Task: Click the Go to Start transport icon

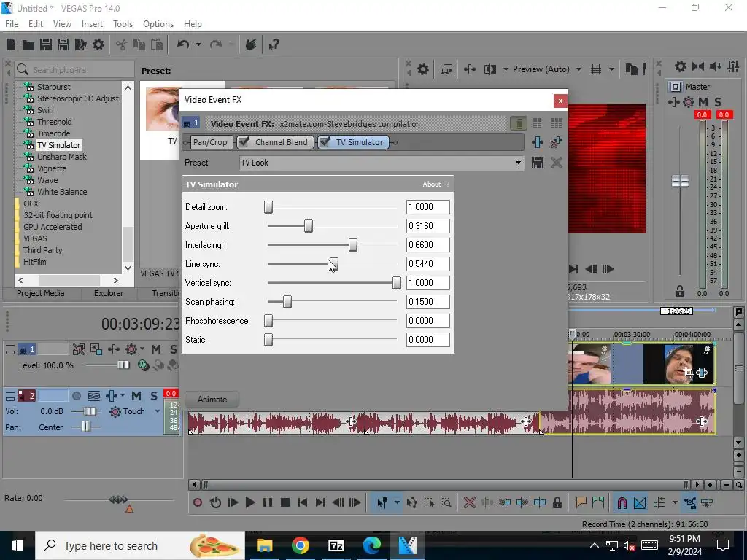Action: [303, 502]
